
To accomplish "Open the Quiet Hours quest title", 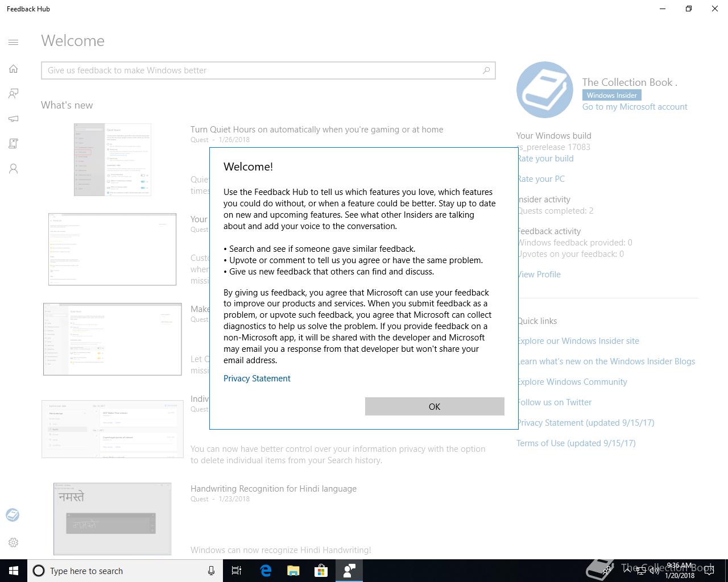I will tap(317, 130).
